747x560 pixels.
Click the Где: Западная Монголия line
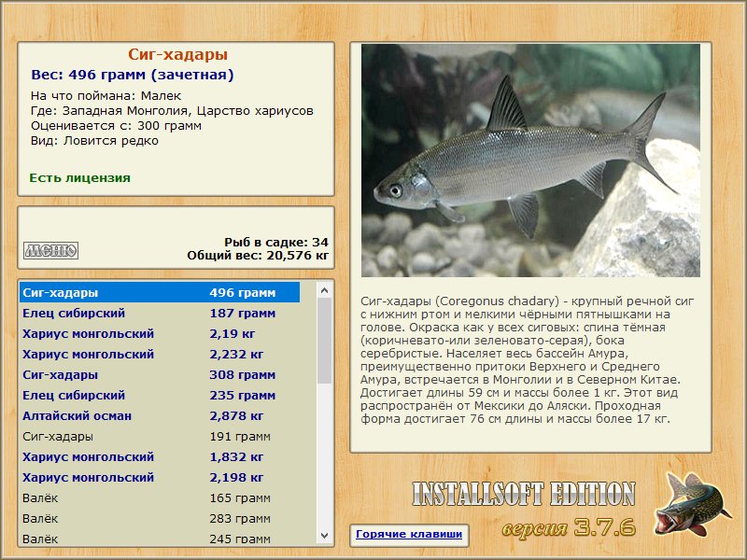coord(172,111)
